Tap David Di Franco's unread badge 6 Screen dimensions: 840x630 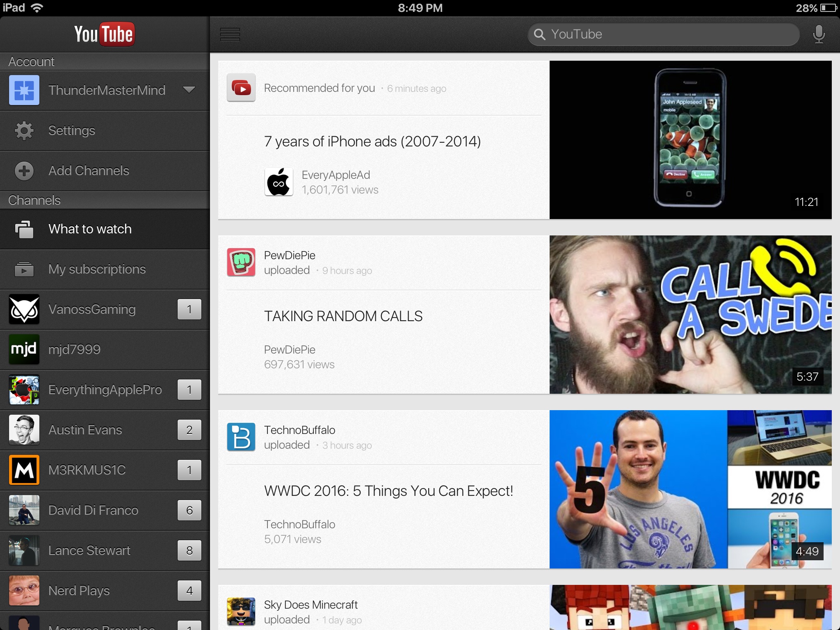pyautogui.click(x=189, y=510)
